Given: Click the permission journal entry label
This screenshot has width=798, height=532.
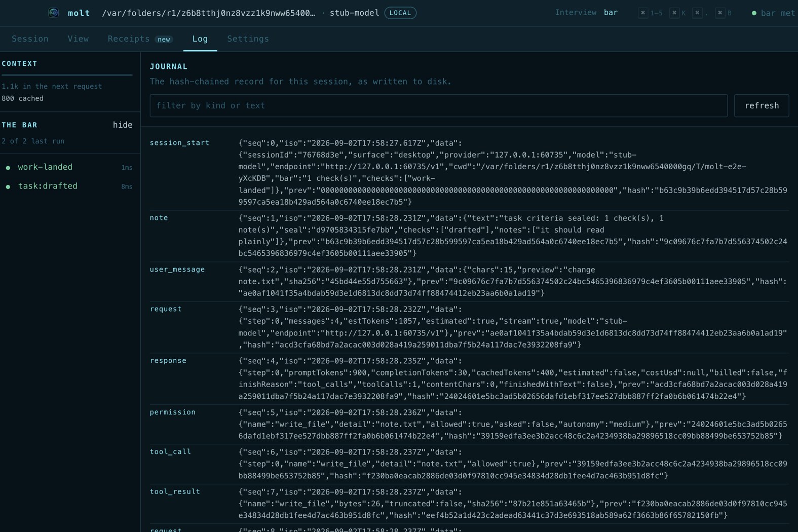Looking at the screenshot, I should point(173,412).
